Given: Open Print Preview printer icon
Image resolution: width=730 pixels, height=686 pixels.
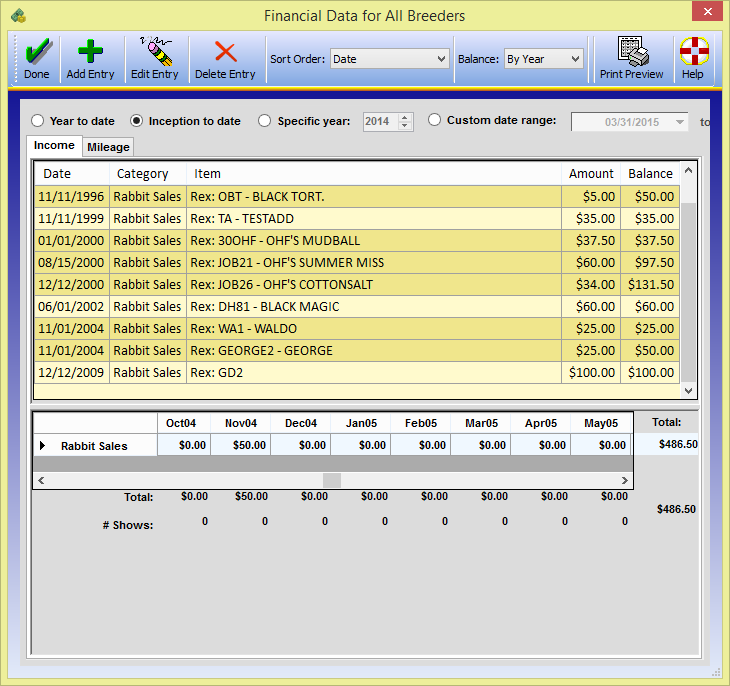Looking at the screenshot, I should coord(633,51).
